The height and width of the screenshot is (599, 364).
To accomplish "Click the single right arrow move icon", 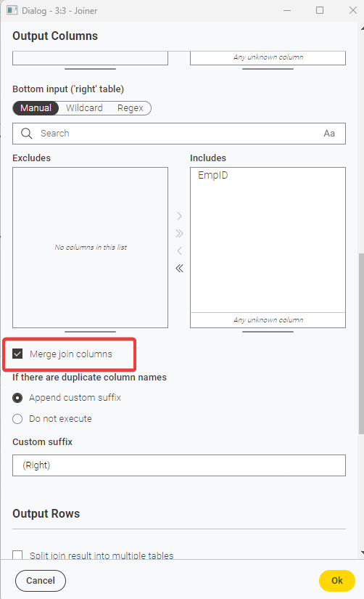I will pos(179,216).
